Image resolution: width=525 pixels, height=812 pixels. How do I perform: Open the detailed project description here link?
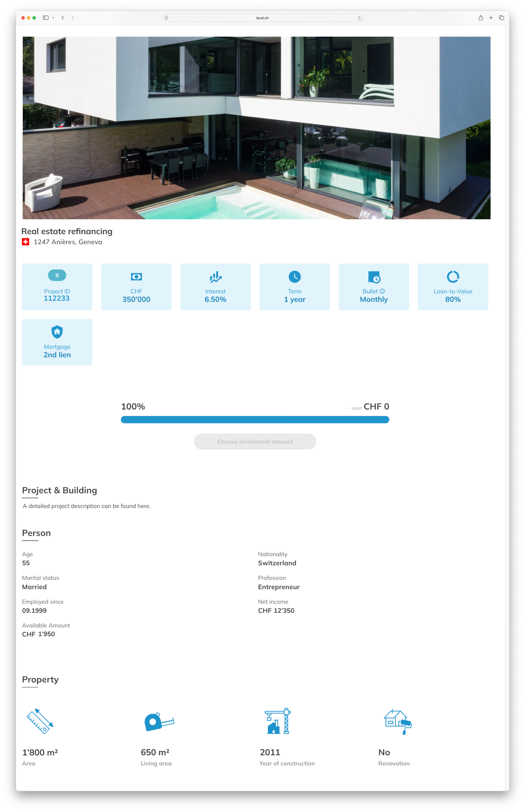tap(144, 506)
